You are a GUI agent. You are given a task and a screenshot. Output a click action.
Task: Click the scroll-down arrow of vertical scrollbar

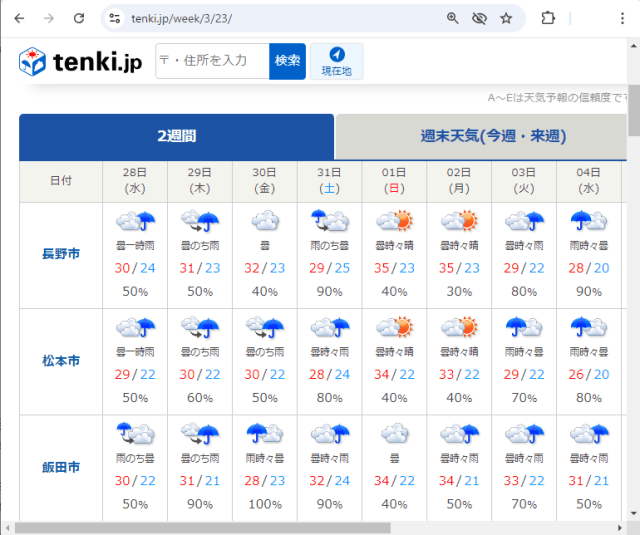click(634, 514)
